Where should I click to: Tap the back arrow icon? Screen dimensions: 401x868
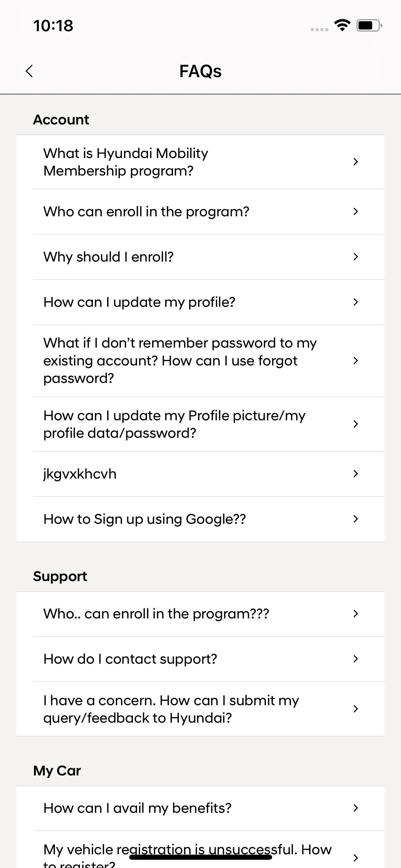29,71
